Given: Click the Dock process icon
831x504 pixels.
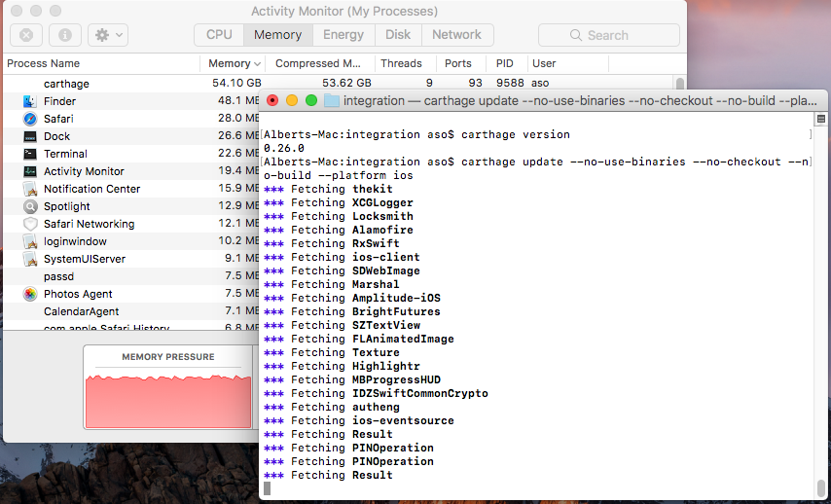Looking at the screenshot, I should pos(30,136).
